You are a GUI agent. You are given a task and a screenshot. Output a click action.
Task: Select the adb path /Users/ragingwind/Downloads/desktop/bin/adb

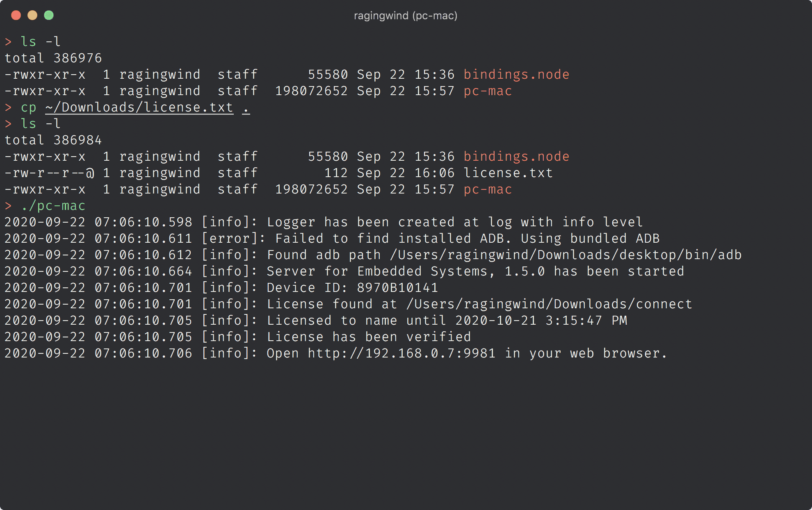566,255
